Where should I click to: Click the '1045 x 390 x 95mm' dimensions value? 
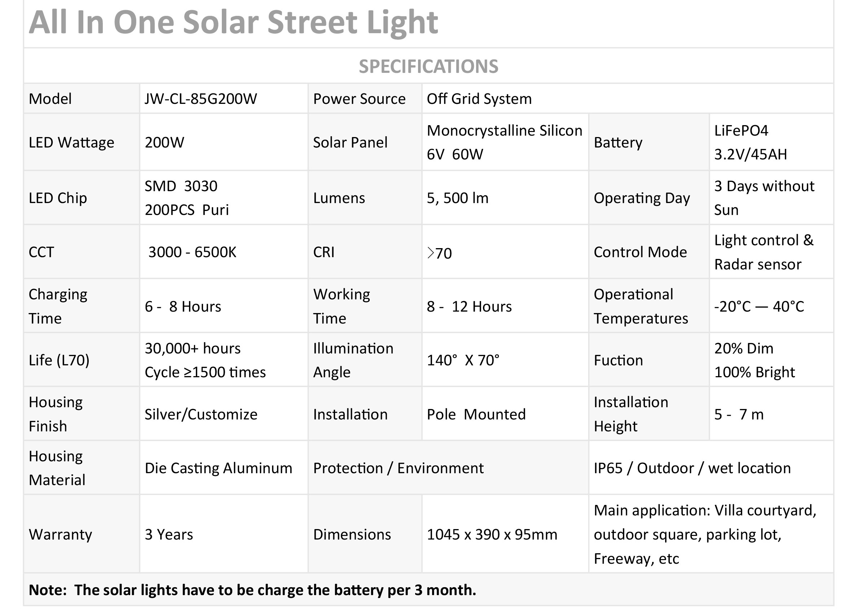coord(492,534)
